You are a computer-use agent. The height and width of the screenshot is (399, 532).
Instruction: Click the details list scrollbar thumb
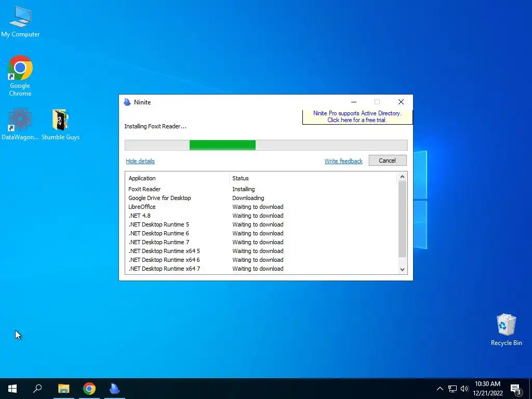coord(402,219)
